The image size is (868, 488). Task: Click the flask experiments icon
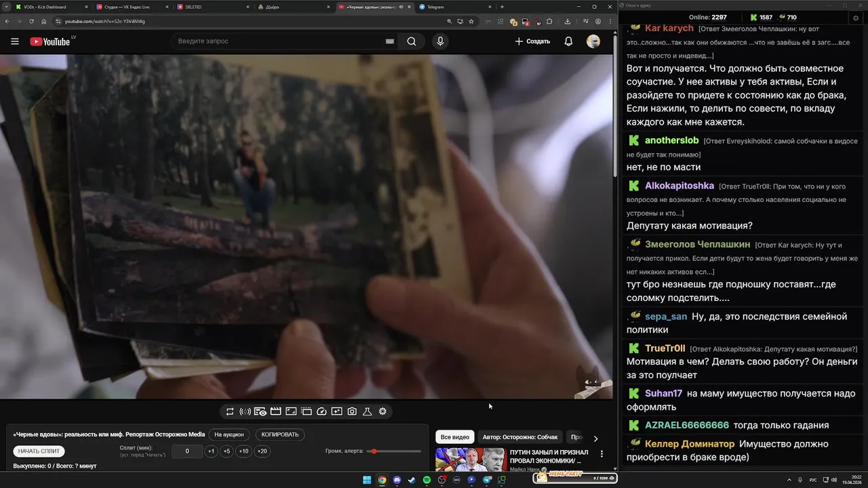pyautogui.click(x=367, y=411)
